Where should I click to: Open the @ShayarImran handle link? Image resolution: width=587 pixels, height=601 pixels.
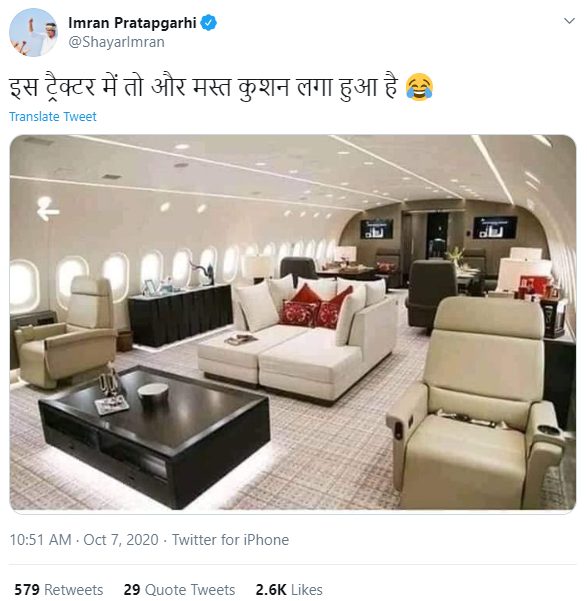pos(117,42)
